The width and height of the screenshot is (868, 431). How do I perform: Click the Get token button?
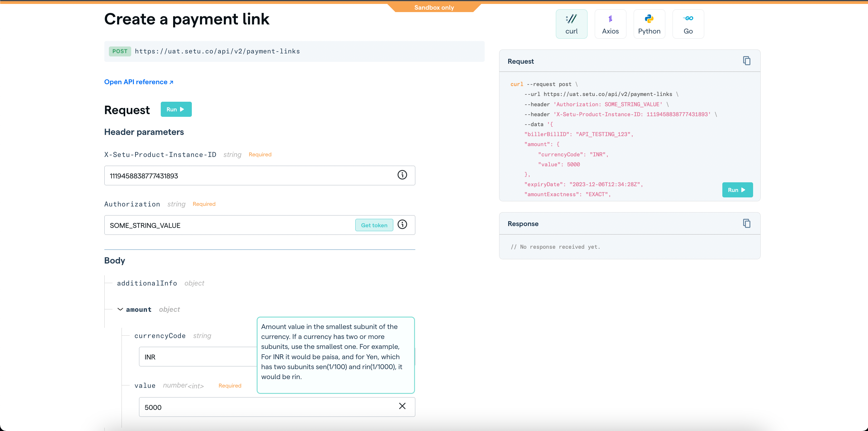click(x=374, y=225)
